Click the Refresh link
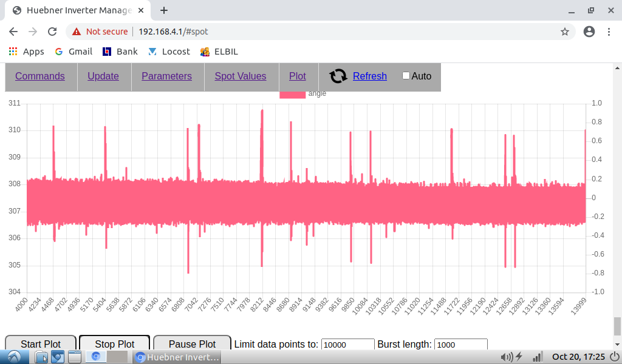The image size is (622, 364). tap(369, 76)
